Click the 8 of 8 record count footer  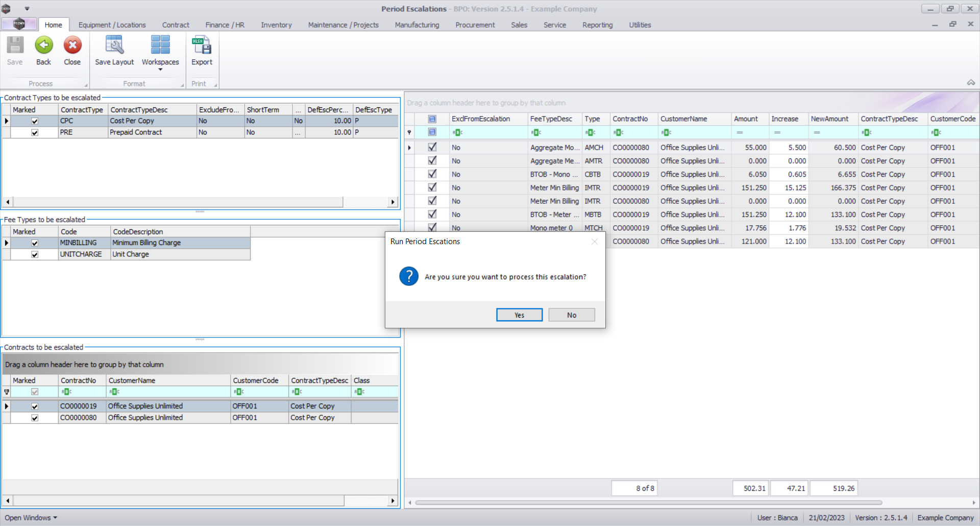634,488
